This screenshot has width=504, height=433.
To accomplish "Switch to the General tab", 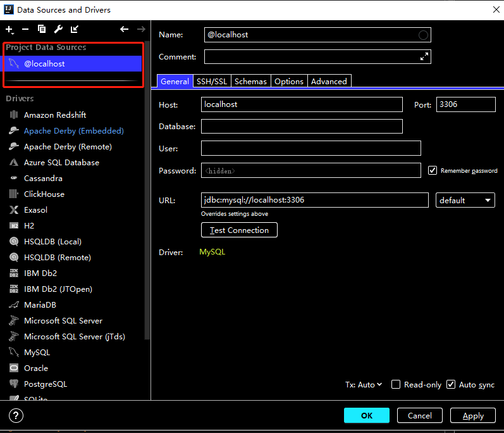I will pyautogui.click(x=175, y=82).
